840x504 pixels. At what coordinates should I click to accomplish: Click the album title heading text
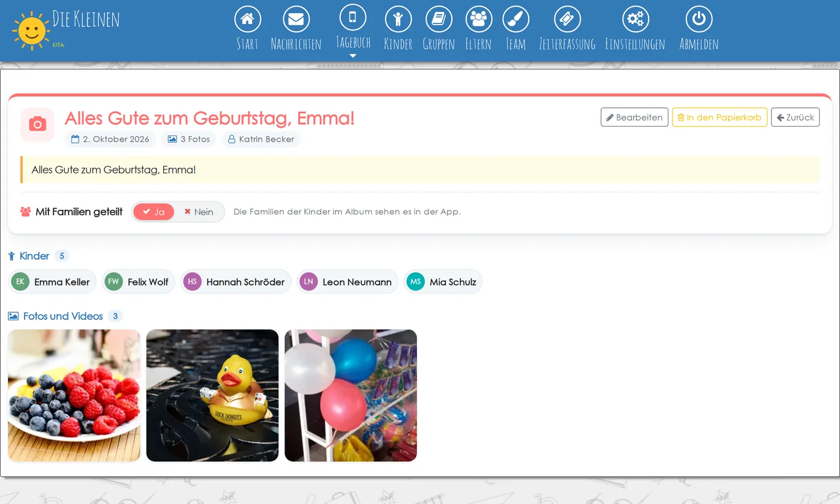click(209, 118)
